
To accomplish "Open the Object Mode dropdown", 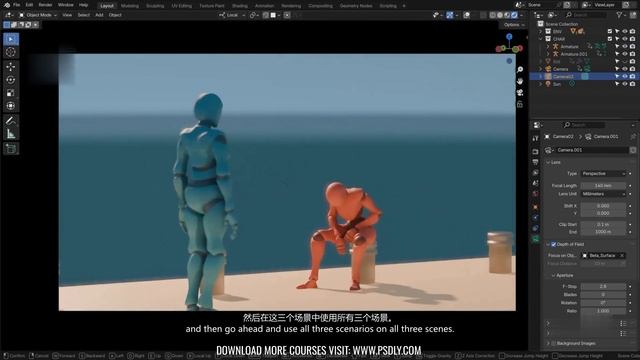I will (38, 15).
